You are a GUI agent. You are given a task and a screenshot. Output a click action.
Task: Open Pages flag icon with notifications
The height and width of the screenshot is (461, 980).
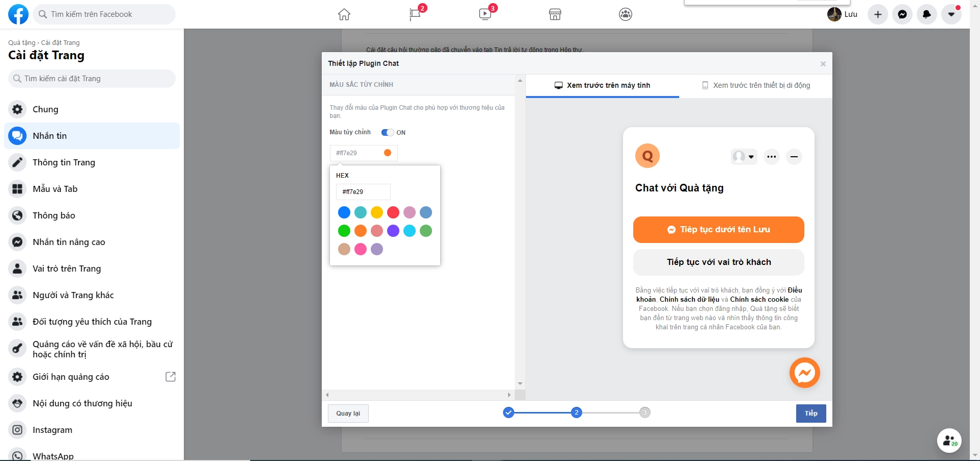[x=415, y=14]
